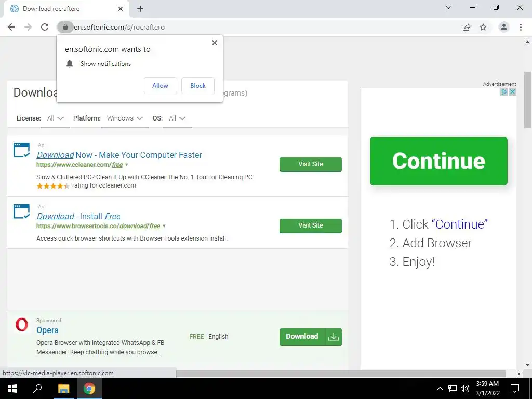
Task: Go back using the browser back arrow
Action: click(11, 27)
